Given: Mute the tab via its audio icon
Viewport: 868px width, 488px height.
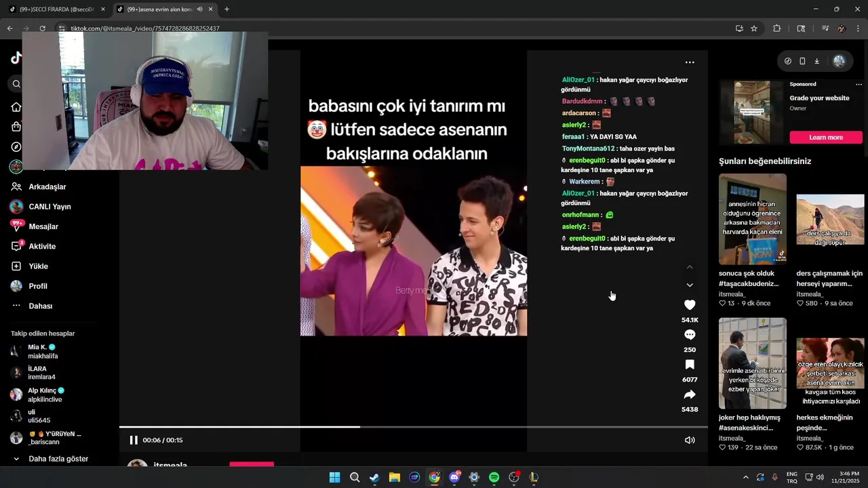Looking at the screenshot, I should point(199,9).
